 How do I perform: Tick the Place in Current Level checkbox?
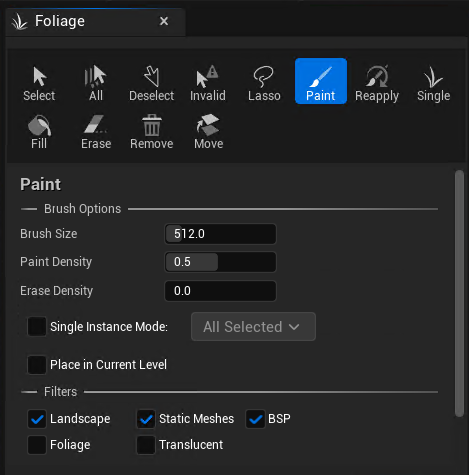click(x=37, y=365)
